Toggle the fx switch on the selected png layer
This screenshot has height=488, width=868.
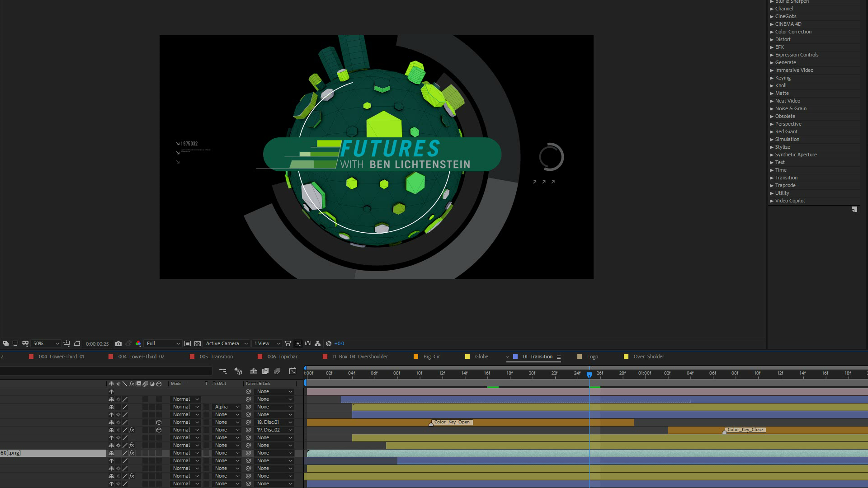click(x=132, y=453)
